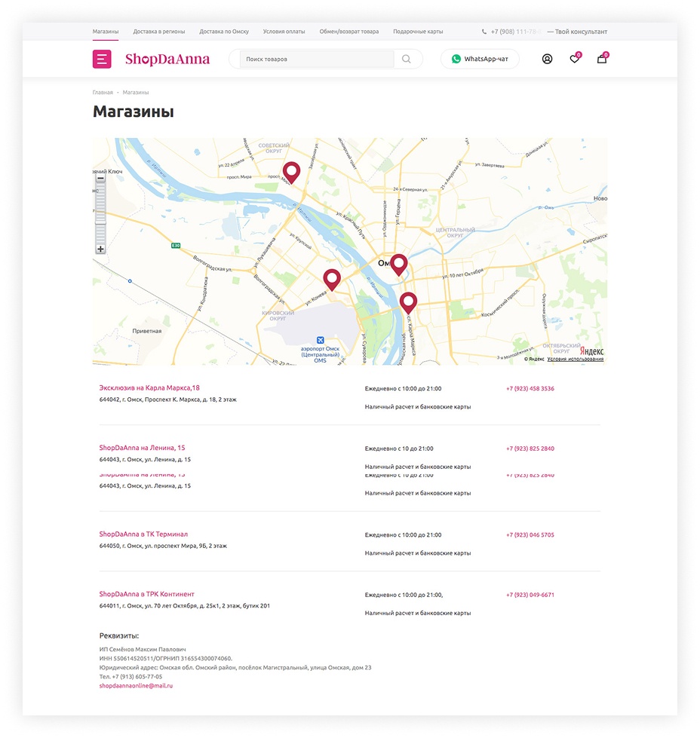Click the ИНН 550614520511 requisites line

(x=166, y=658)
